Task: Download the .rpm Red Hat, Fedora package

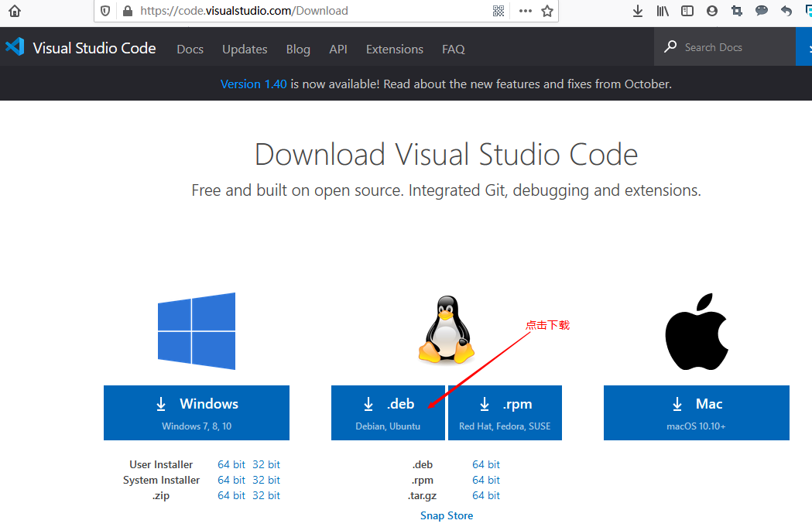Action: click(505, 412)
